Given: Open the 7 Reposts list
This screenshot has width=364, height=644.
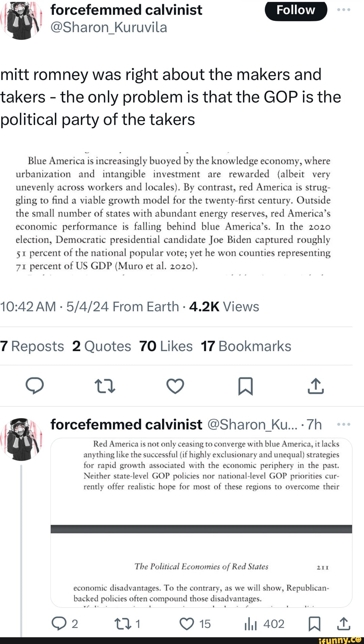Looking at the screenshot, I should [32, 346].
